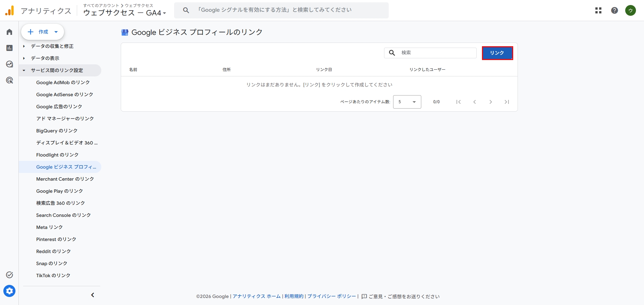Collapse the admin side navigation panel

93,295
